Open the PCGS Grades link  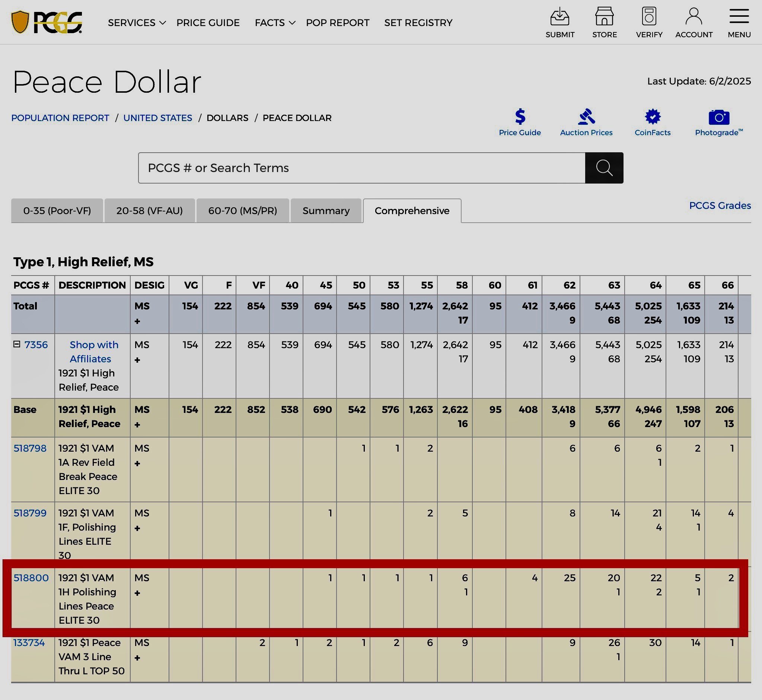click(720, 205)
